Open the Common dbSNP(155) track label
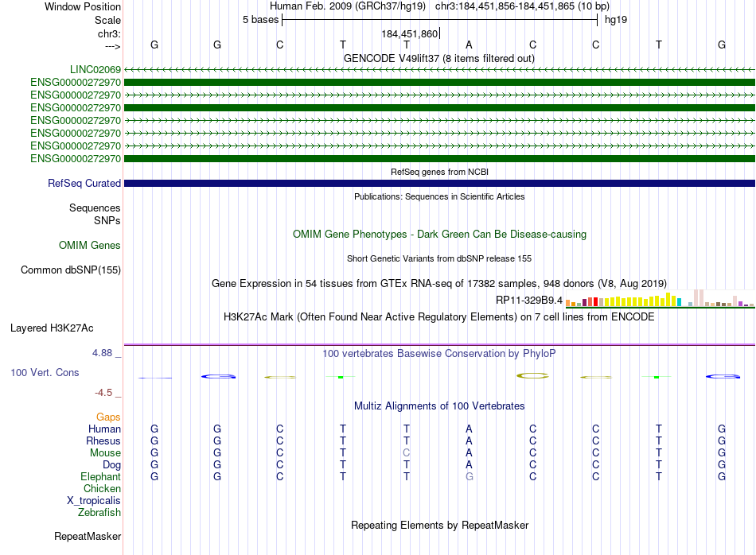The height and width of the screenshot is (555, 756). point(70,270)
